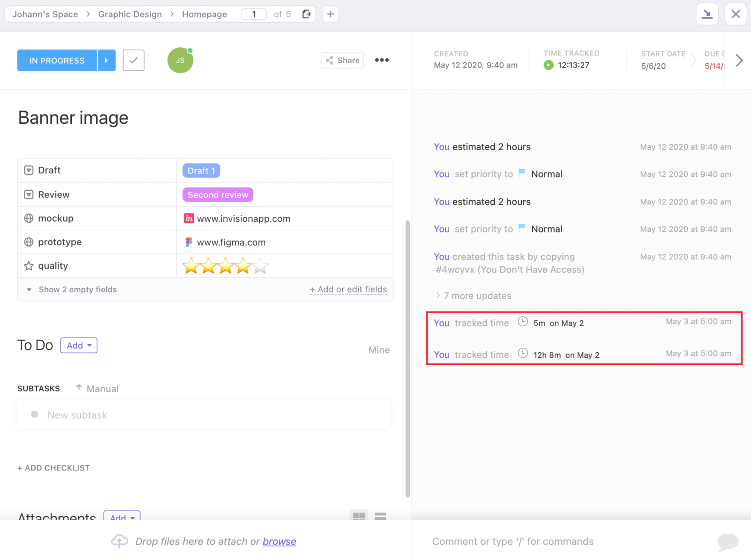This screenshot has height=560, width=751.
Task: Switch attachments to list view icon
Action: pyautogui.click(x=380, y=516)
